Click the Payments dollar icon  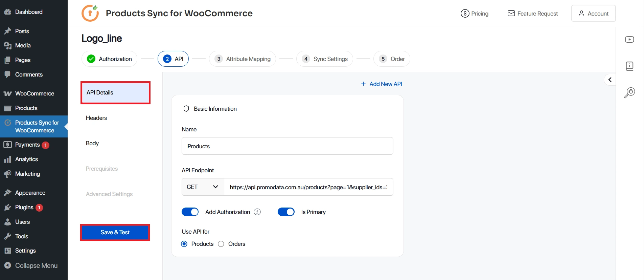tap(7, 145)
